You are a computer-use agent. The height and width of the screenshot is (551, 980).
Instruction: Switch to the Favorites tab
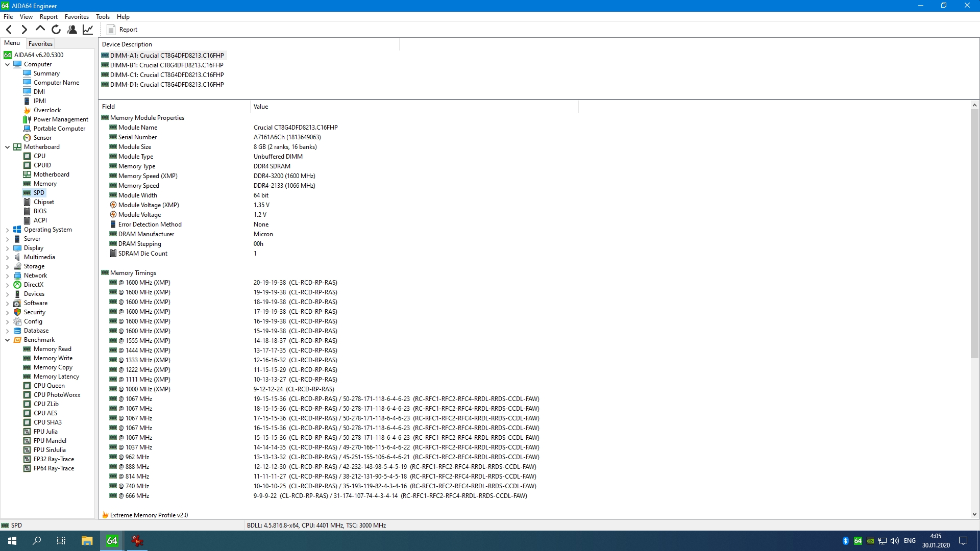coord(40,44)
